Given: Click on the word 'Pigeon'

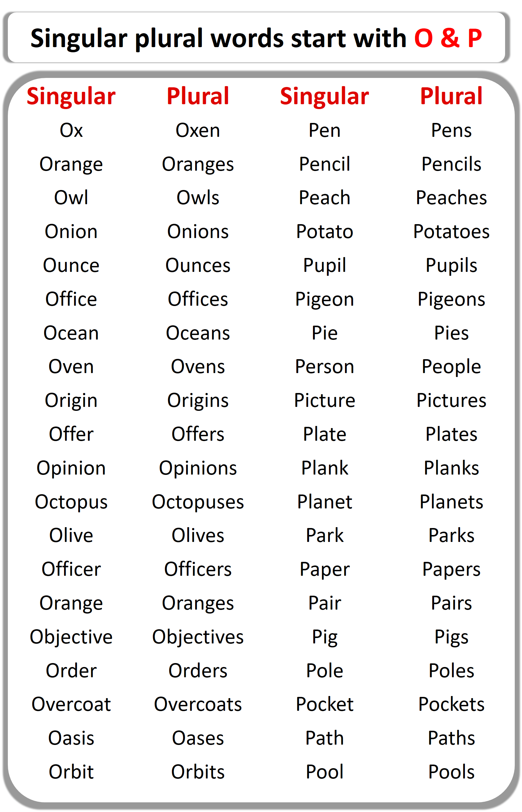Looking at the screenshot, I should pyautogui.click(x=324, y=299).
